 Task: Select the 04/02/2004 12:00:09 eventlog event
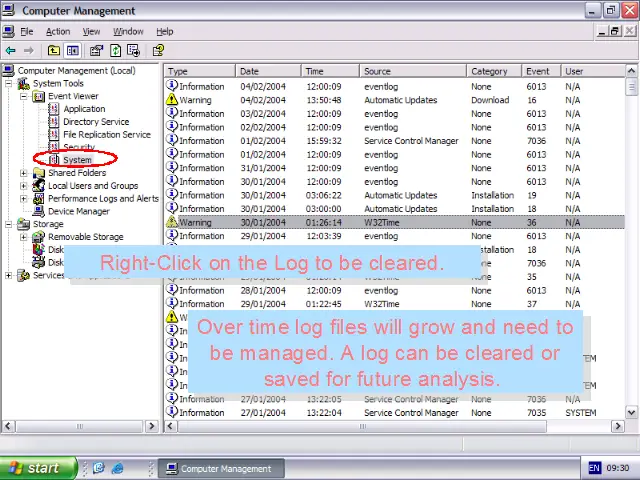[395, 87]
